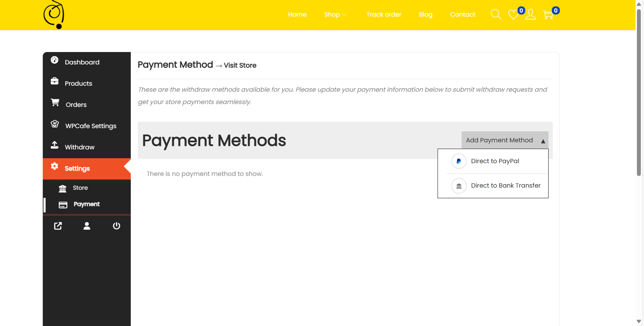Click the user account icon in header
This screenshot has height=326, width=644.
click(530, 15)
